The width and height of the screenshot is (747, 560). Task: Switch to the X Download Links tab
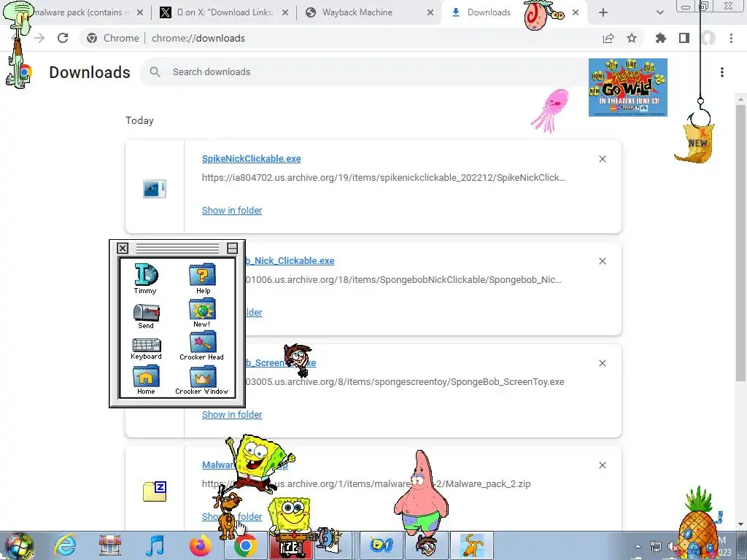pos(224,13)
